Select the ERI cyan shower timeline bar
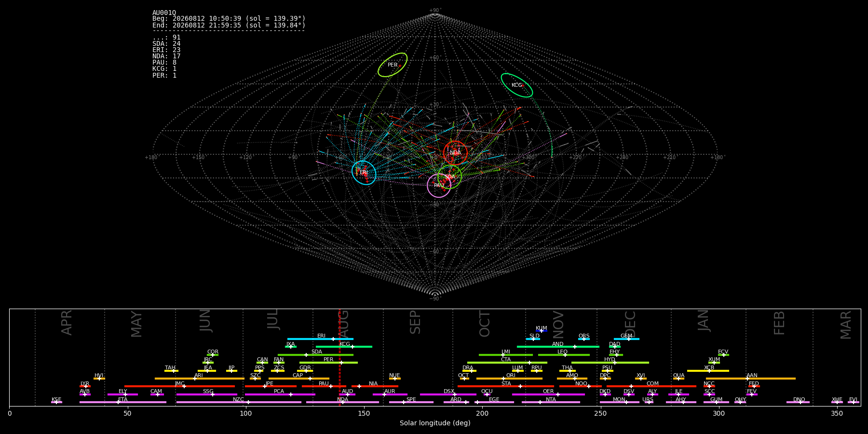 pos(320,339)
